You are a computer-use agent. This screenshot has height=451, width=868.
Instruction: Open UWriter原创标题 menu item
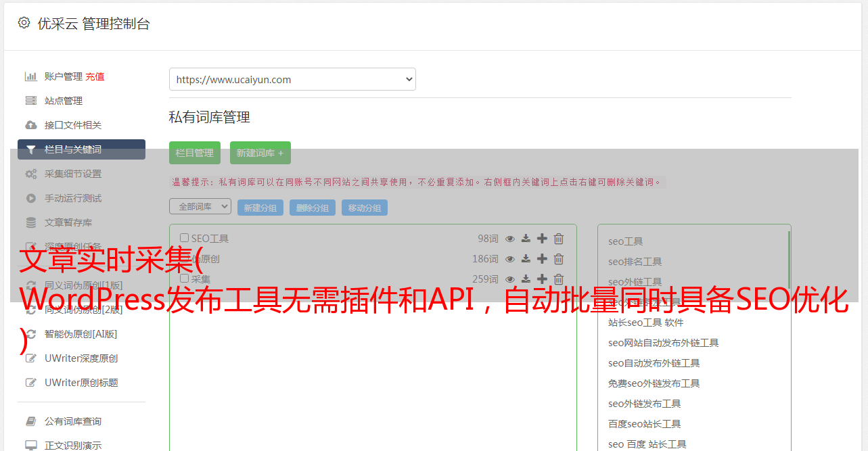[x=81, y=383]
